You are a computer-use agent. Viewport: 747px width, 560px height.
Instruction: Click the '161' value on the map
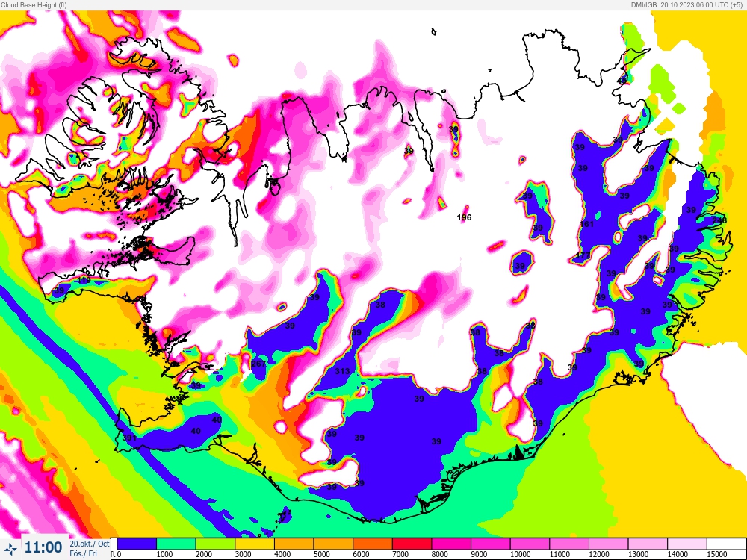point(586,224)
